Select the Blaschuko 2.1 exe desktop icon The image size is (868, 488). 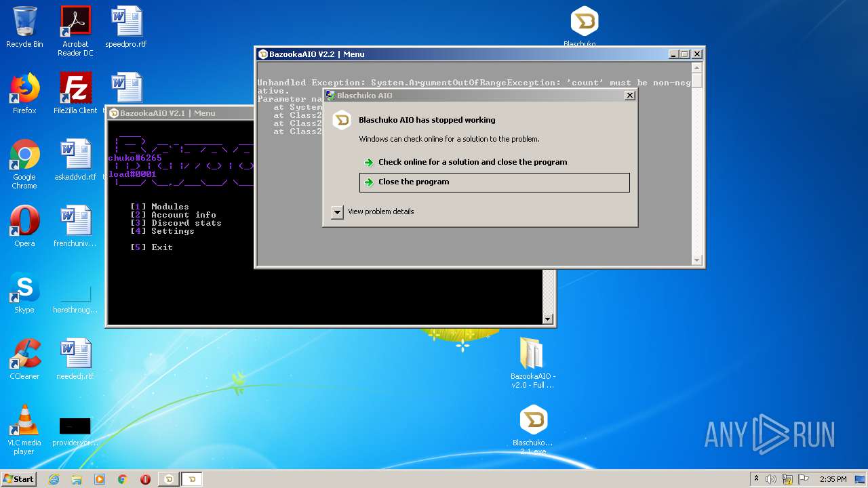[x=533, y=430]
